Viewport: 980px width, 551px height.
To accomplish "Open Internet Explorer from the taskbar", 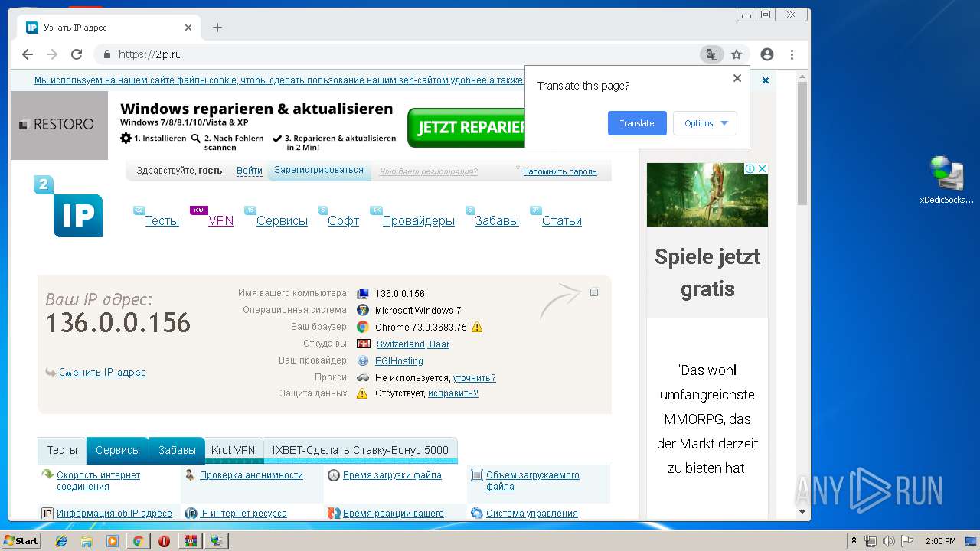I will (61, 541).
